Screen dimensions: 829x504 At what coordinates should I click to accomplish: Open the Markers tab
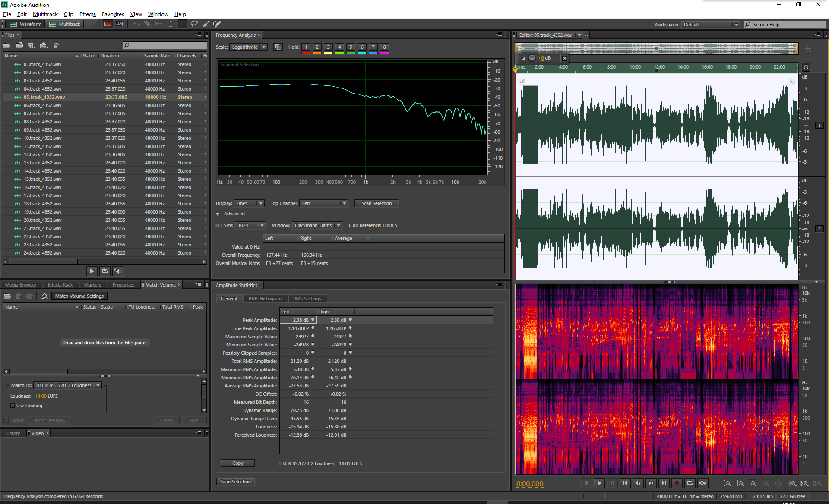92,285
